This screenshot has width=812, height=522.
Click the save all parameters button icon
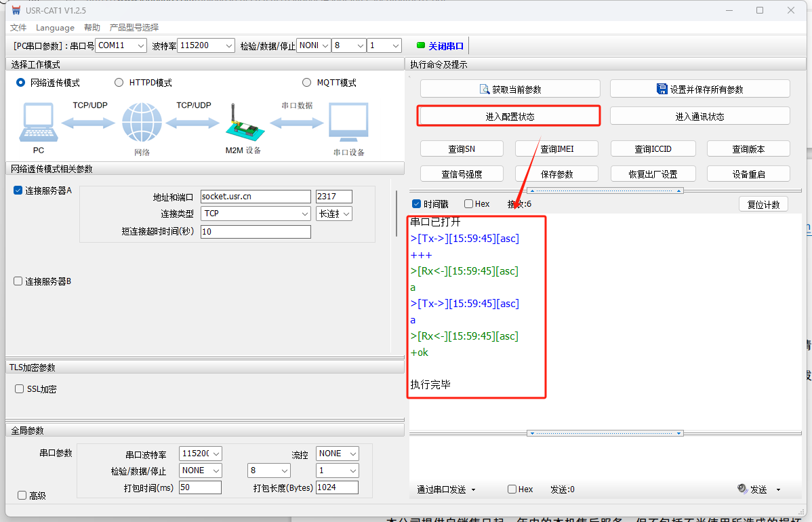pyautogui.click(x=662, y=89)
